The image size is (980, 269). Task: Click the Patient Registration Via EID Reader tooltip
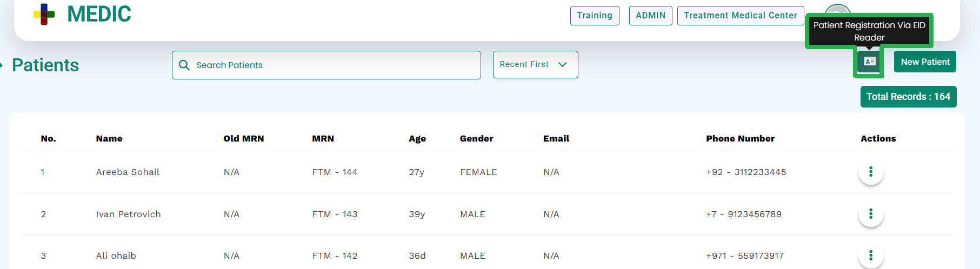869,31
